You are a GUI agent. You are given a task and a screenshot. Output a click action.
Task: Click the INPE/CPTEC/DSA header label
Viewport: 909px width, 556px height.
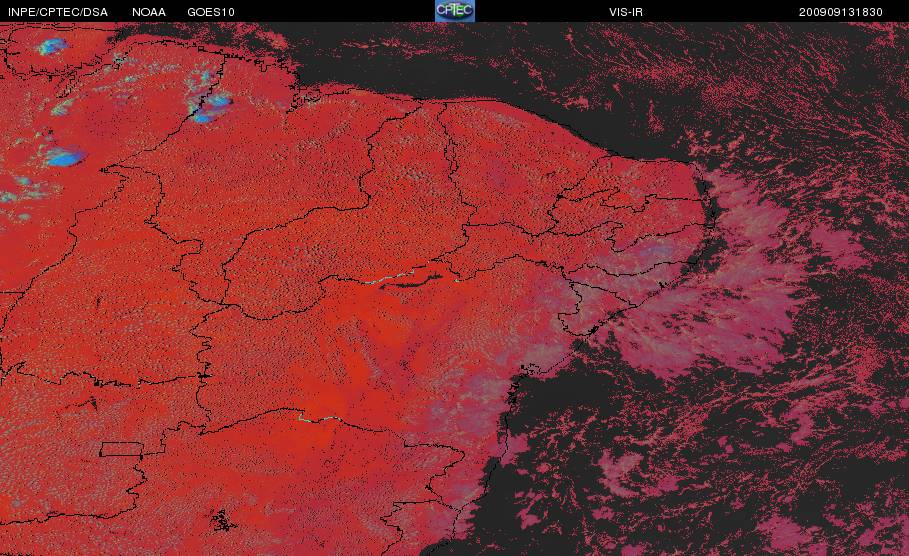coord(58,12)
